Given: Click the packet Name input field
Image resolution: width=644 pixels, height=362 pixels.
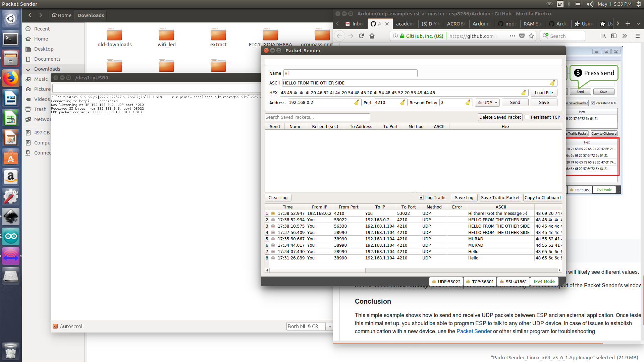Looking at the screenshot, I should 350,73.
